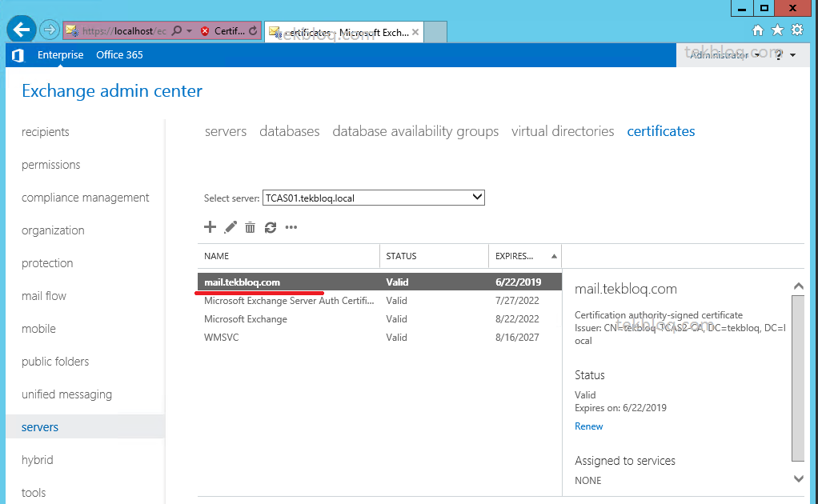The image size is (818, 504).
Task: Select the WMSVC certificate row
Action: (x=379, y=338)
